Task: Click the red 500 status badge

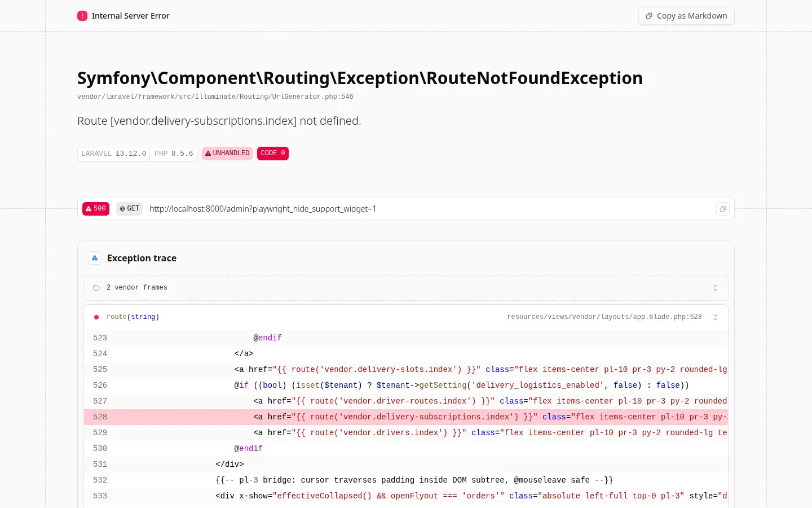Action: (96, 209)
